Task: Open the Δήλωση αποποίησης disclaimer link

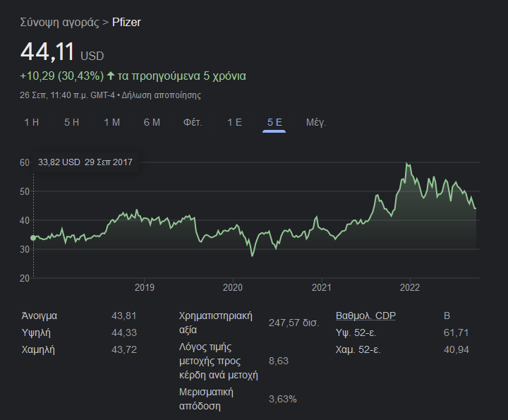Action: click(x=162, y=95)
